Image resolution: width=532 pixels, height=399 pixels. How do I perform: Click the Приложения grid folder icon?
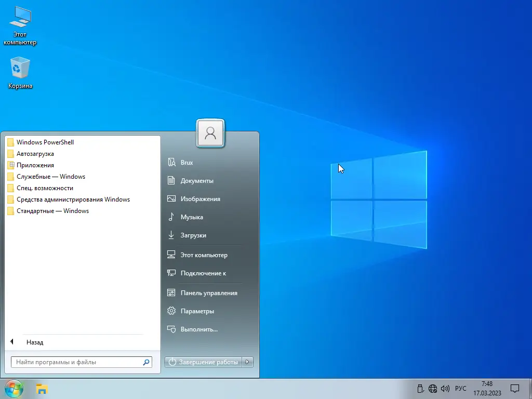[10, 165]
